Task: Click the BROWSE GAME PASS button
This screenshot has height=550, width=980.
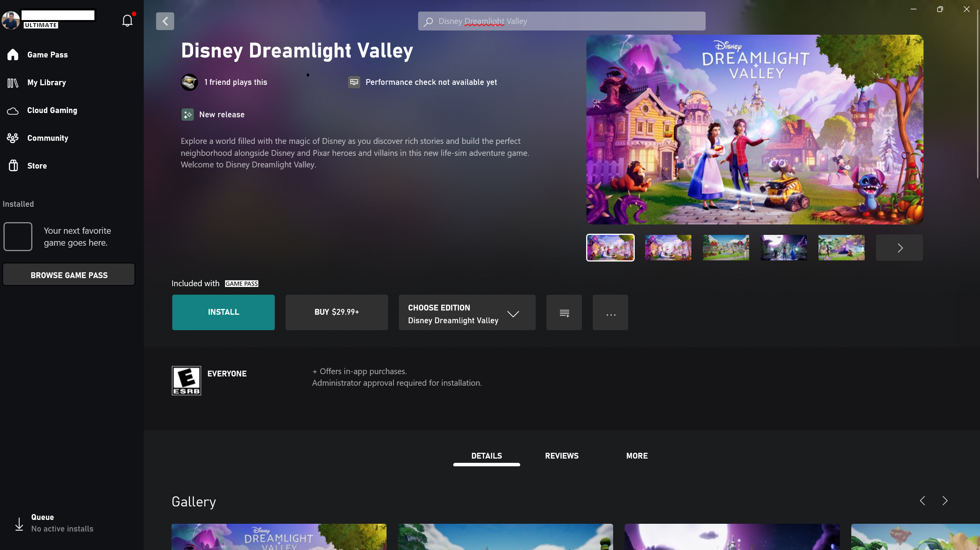Action: pyautogui.click(x=69, y=274)
